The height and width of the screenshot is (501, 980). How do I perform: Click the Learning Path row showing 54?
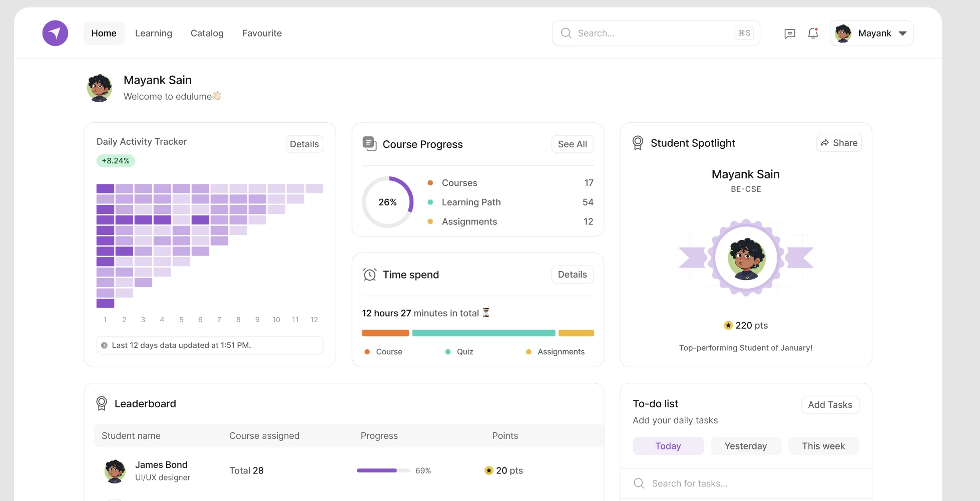511,202
